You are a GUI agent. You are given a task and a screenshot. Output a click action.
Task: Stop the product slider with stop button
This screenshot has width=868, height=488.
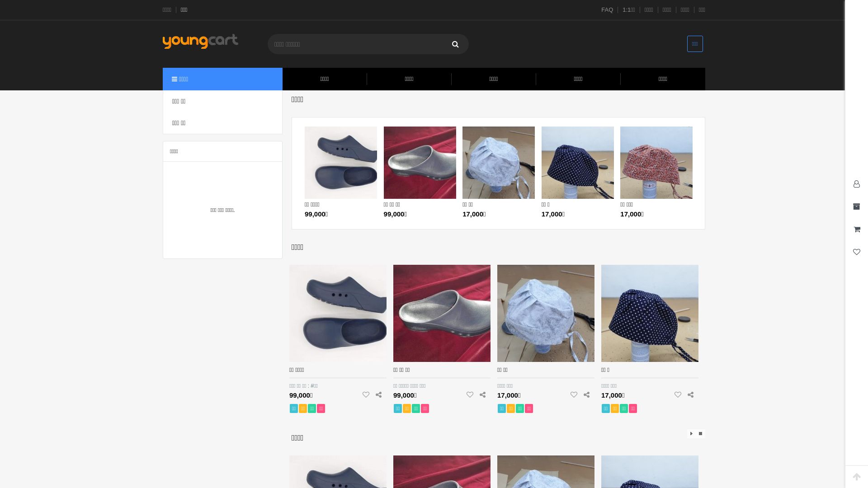(x=701, y=434)
